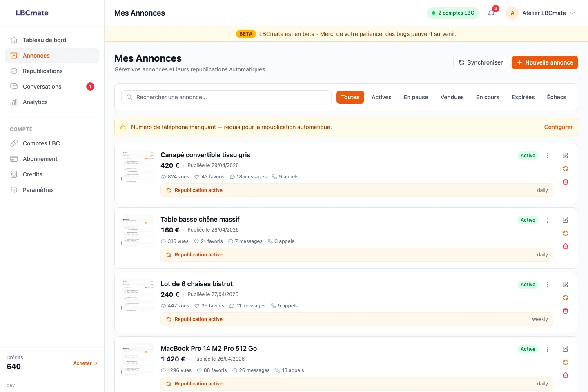Click the Active status badge on Table basse
The height and width of the screenshot is (392, 588).
click(528, 220)
